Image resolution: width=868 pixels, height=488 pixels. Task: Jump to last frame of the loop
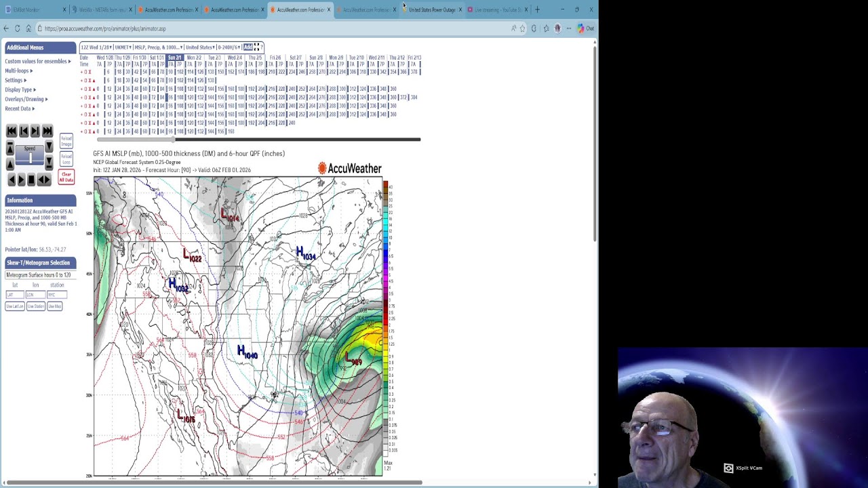(47, 131)
